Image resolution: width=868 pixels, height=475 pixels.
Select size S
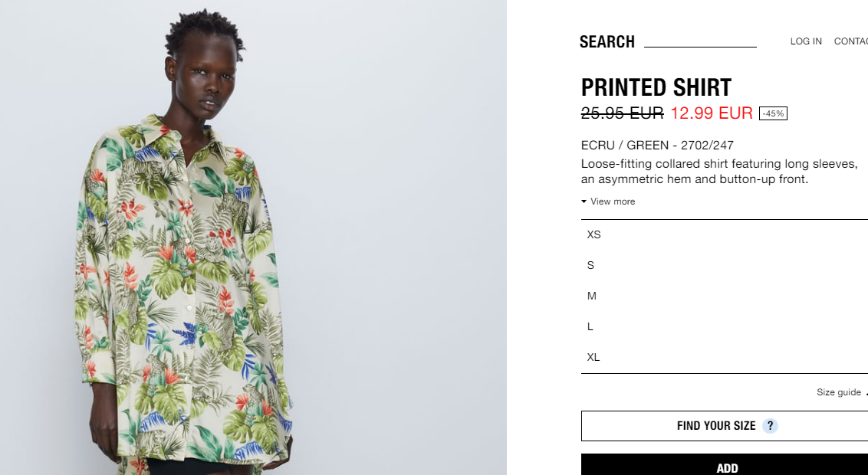point(725,265)
